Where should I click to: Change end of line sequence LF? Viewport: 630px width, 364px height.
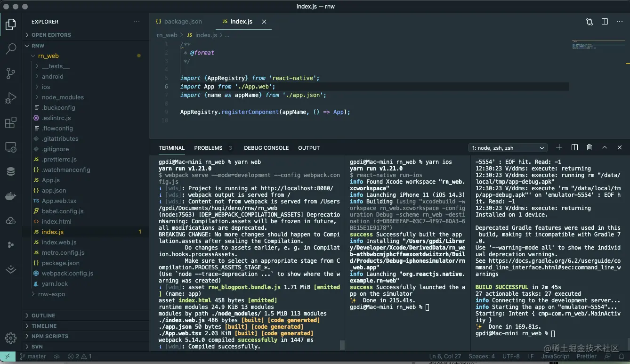click(530, 356)
